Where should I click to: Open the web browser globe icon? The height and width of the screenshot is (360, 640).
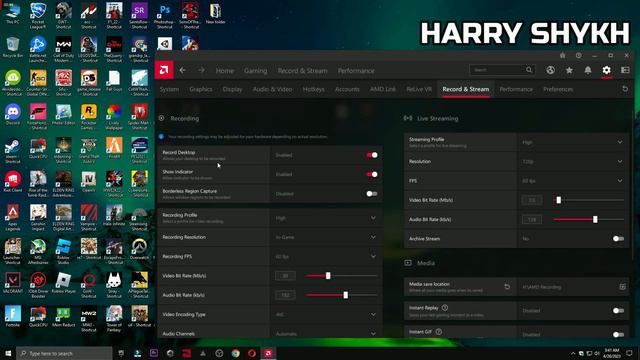pyautogui.click(x=551, y=70)
